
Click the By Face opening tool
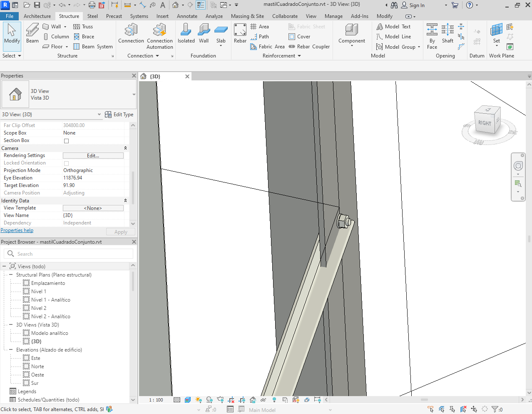tap(432, 36)
